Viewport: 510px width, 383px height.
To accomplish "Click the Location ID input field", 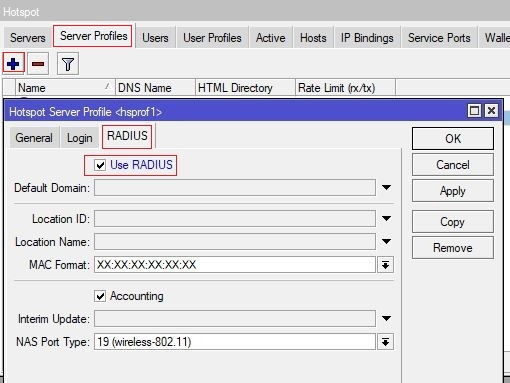I will click(x=235, y=219).
